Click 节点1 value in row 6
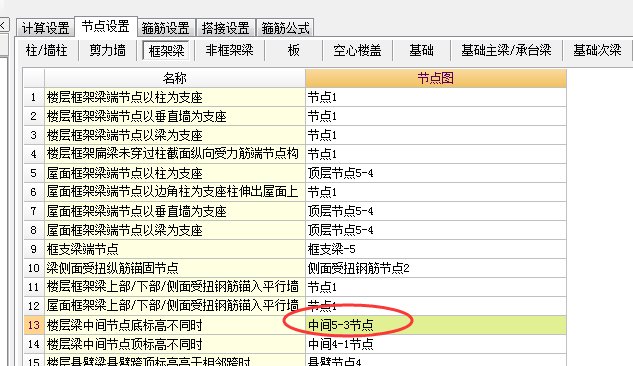The width and height of the screenshot is (633, 366). [436, 192]
